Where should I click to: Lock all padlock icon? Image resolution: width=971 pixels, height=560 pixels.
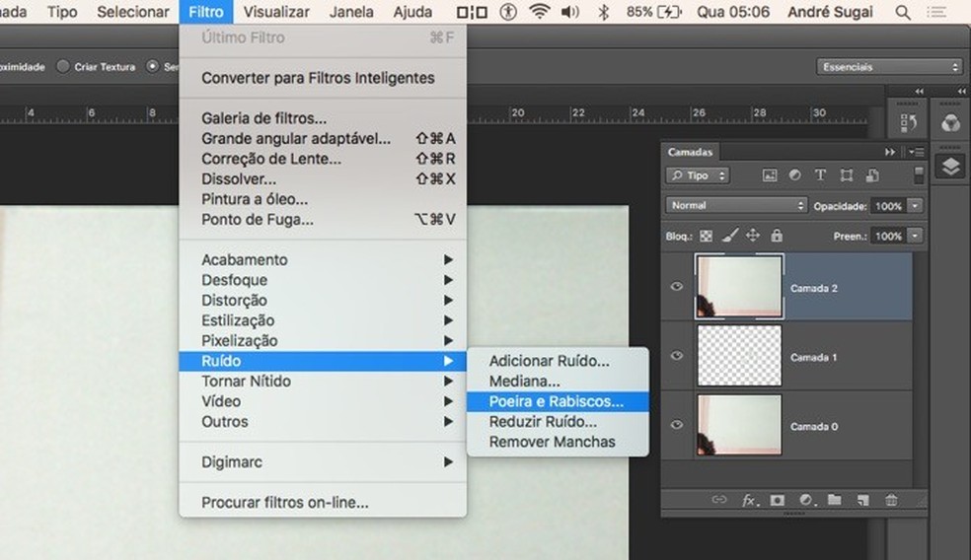[x=777, y=235]
